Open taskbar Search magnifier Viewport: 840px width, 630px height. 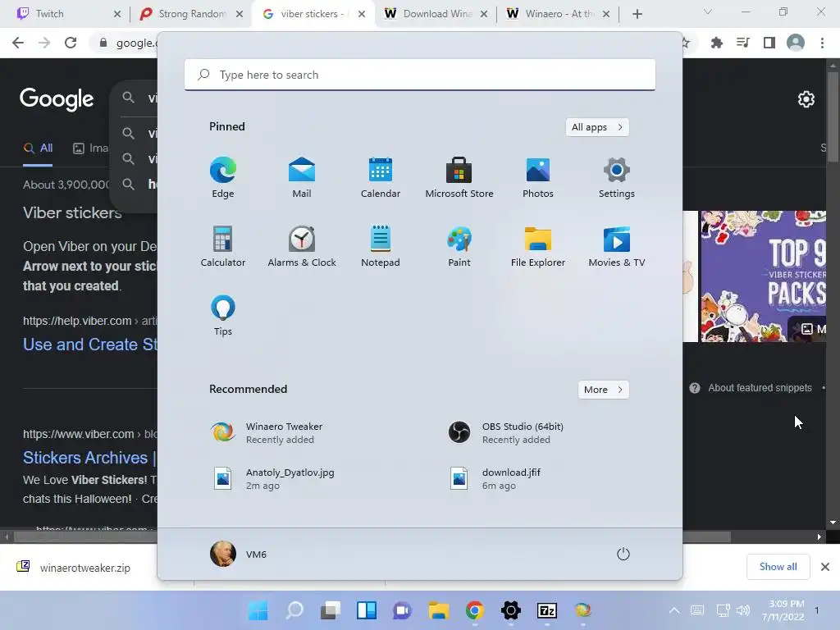click(294, 610)
